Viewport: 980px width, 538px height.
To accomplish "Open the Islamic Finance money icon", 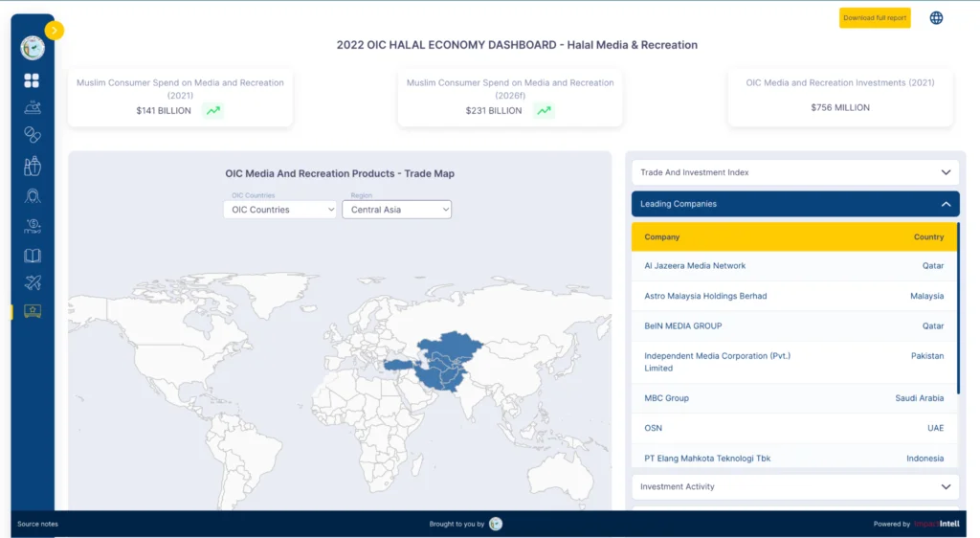I will click(x=33, y=226).
